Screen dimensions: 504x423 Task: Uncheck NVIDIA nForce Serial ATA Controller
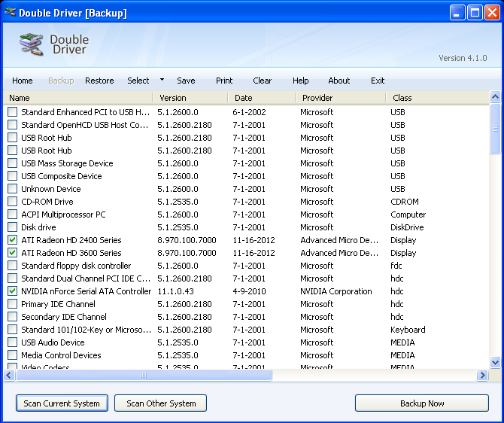12,291
